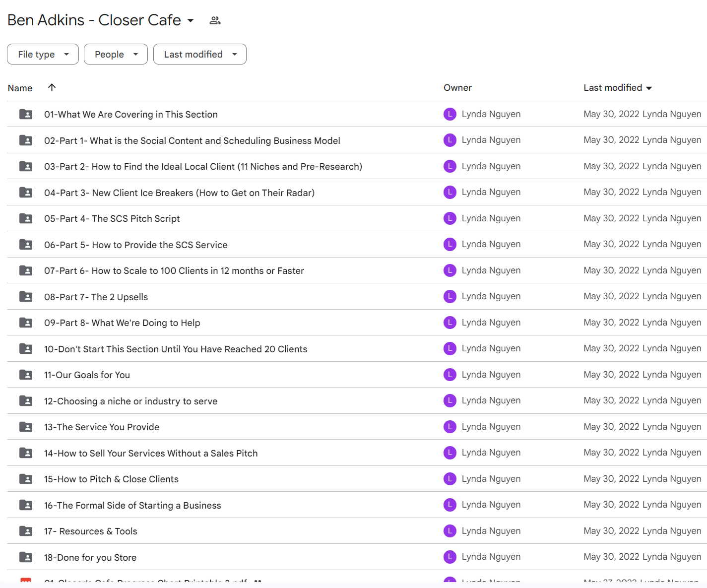
Task: Click shared folder icon for 06-Part 5 row
Action: [x=26, y=245]
